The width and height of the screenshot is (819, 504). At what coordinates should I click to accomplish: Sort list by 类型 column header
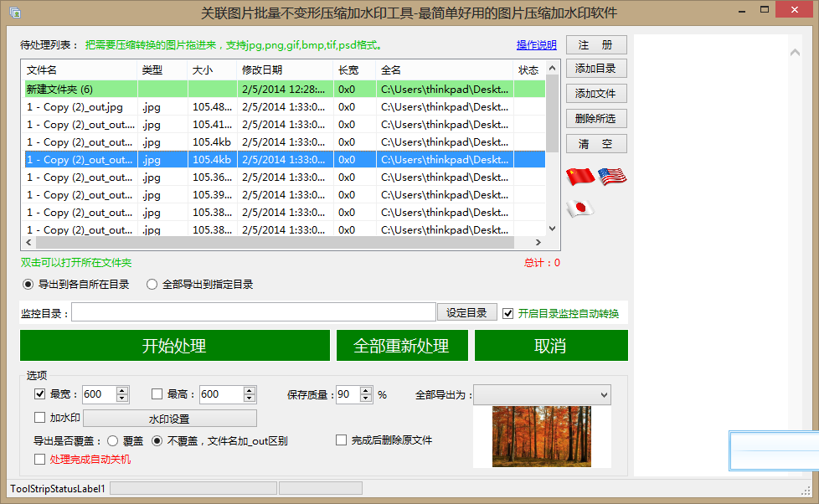162,70
